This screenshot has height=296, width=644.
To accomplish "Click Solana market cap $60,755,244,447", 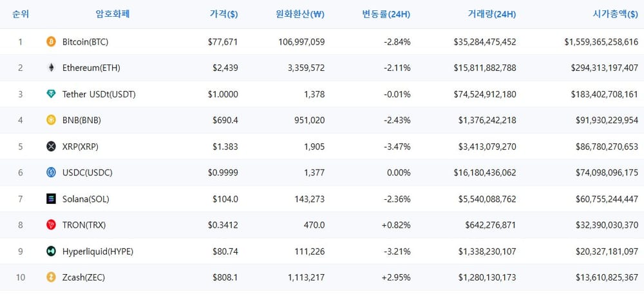I will pyautogui.click(x=607, y=199).
